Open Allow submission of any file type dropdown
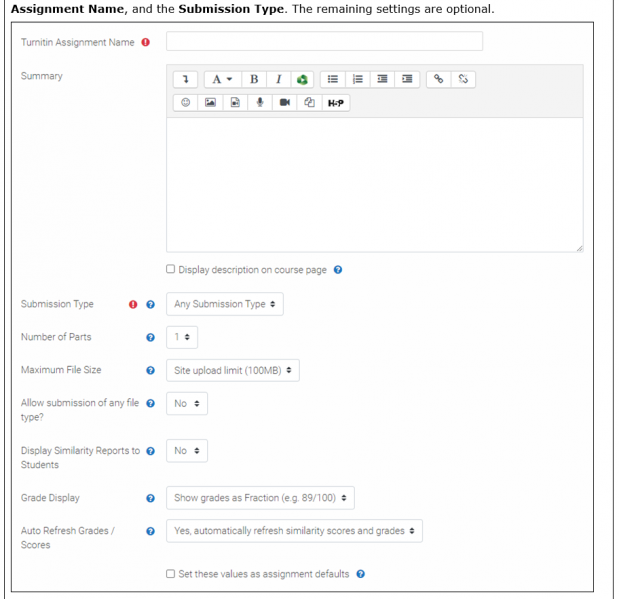Viewport: 619px width, 599px height. tap(187, 404)
